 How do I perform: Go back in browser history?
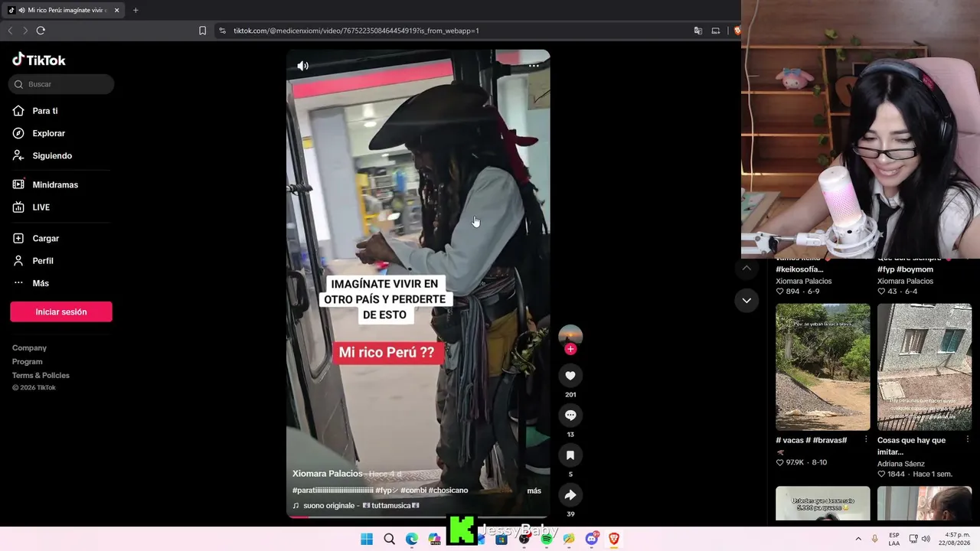10,31
